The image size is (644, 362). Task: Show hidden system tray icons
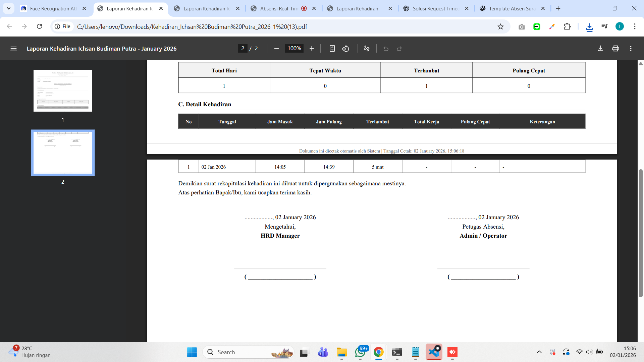click(x=539, y=352)
